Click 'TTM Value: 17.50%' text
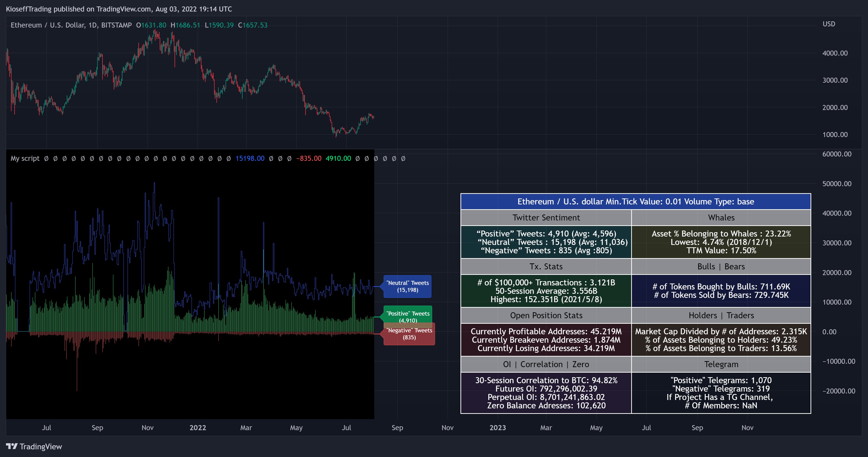The width and height of the screenshot is (868, 457). click(x=721, y=251)
